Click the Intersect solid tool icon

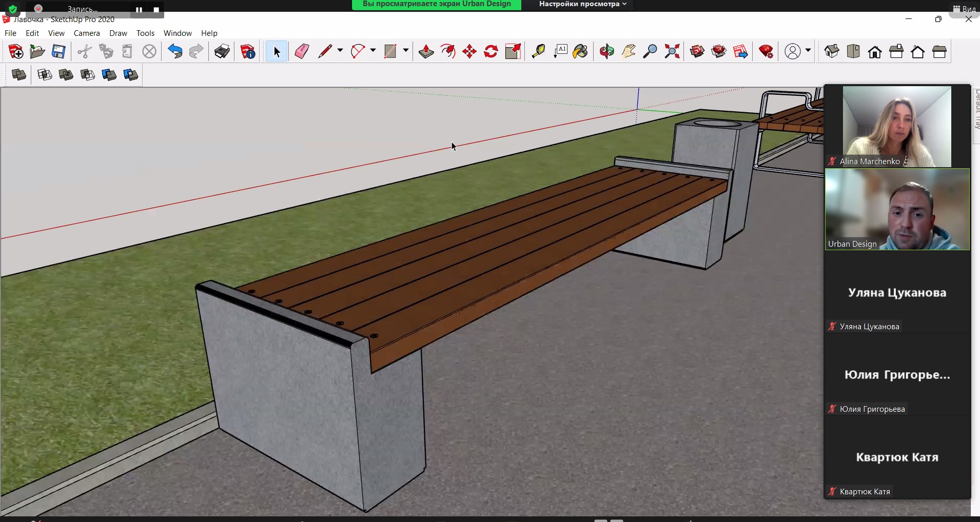click(45, 75)
